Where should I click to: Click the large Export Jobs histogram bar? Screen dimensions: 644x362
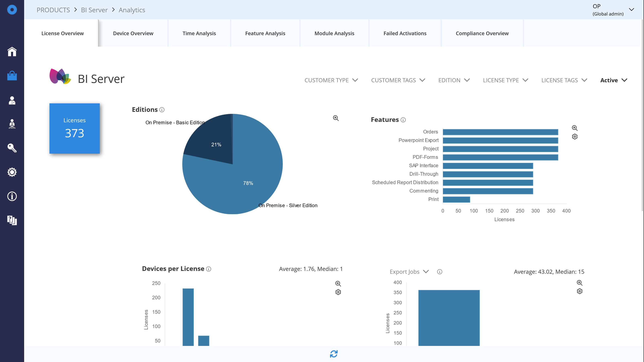(x=449, y=318)
